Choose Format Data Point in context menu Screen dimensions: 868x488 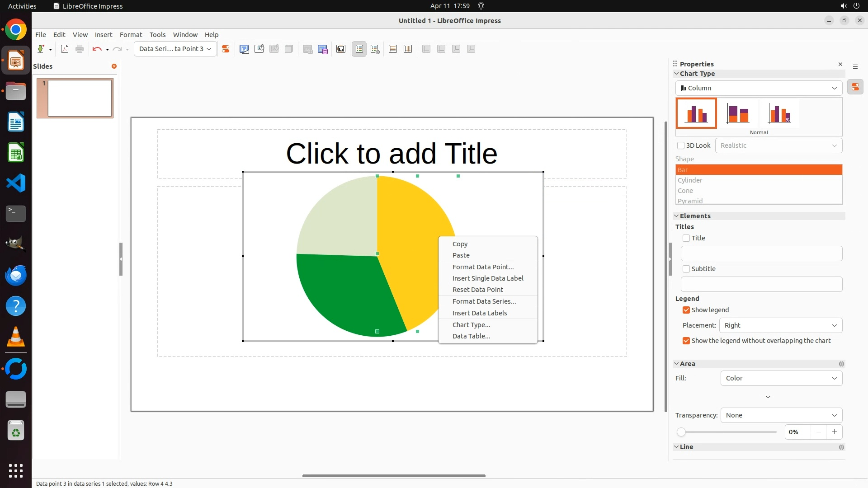point(483,267)
